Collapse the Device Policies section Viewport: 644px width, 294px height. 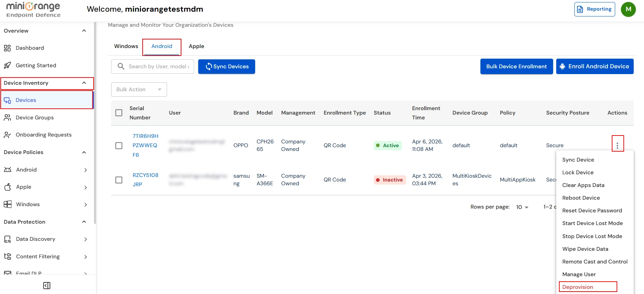click(84, 152)
